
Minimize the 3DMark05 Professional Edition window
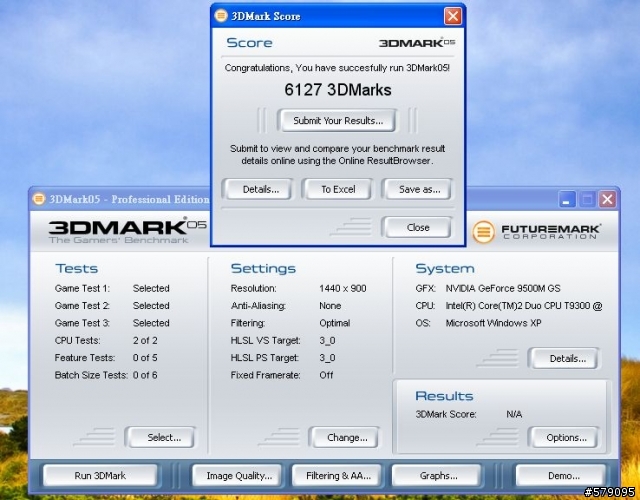tap(567, 199)
